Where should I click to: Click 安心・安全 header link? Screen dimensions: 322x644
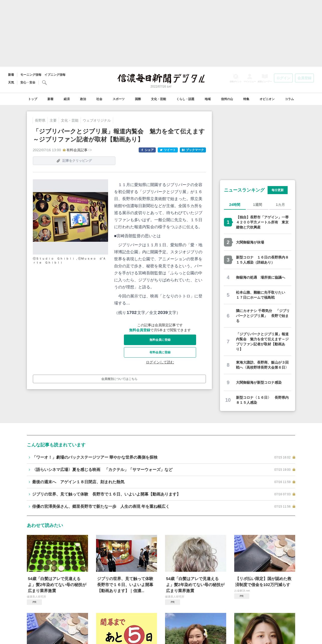[x=28, y=83]
